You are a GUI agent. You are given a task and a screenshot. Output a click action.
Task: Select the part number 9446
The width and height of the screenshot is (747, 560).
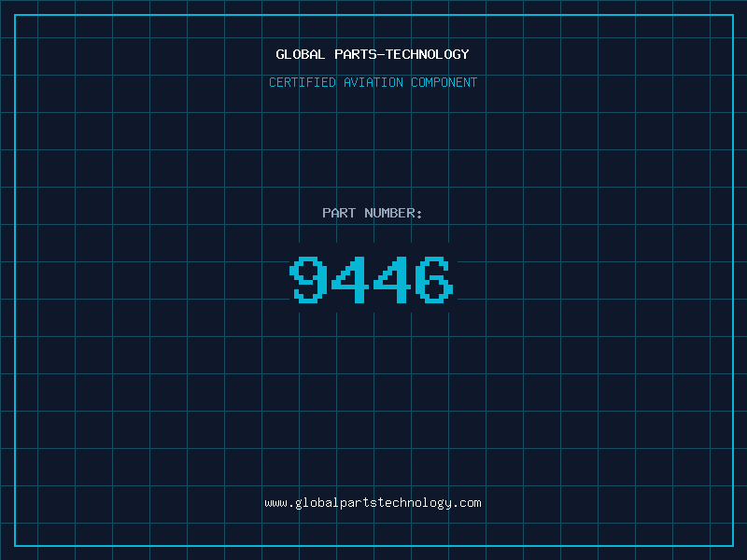(x=372, y=279)
